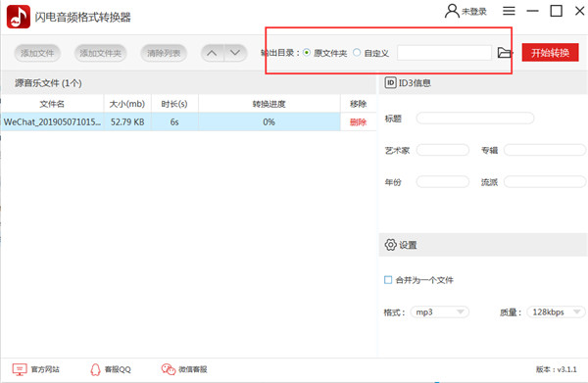Screen dimensions: 588x383
Task: Enable 合并为一个文件 checkbox
Action: point(388,279)
